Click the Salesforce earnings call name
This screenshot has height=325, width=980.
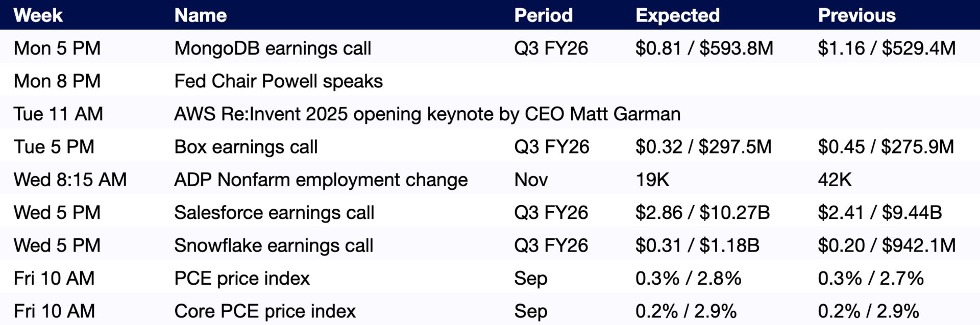click(x=274, y=213)
